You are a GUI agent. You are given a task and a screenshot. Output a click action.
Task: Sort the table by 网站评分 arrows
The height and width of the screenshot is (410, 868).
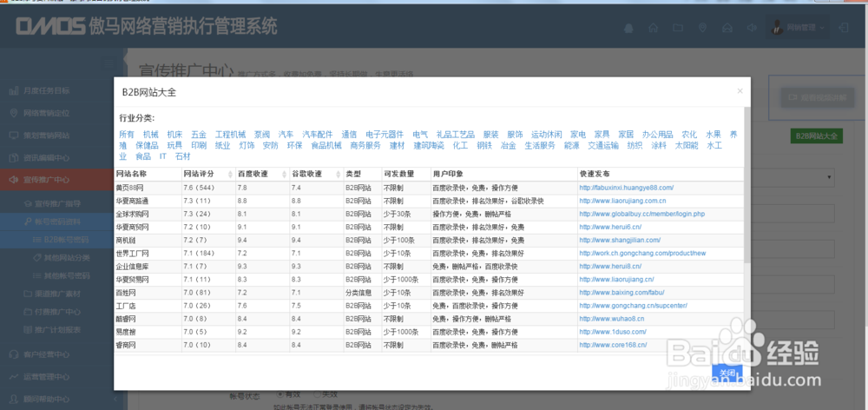click(x=230, y=174)
